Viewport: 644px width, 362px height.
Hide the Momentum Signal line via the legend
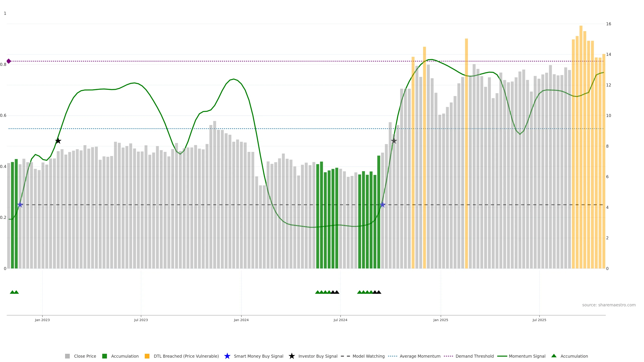click(x=527, y=356)
